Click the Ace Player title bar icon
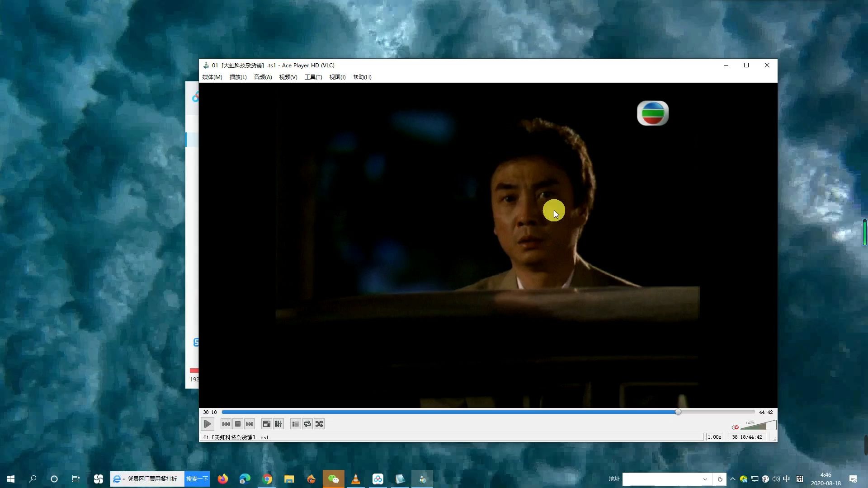 [206, 65]
